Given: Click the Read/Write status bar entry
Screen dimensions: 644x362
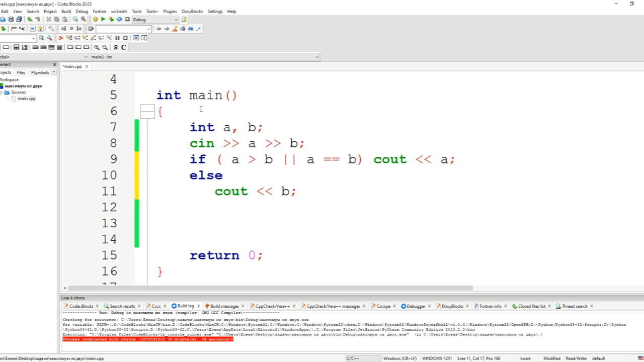Looking at the screenshot, I should coord(576,358).
